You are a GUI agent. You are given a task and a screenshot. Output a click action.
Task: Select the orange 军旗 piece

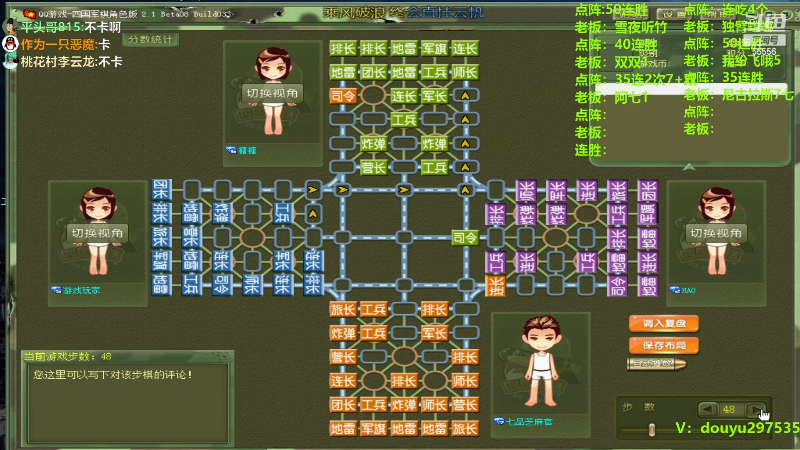click(373, 429)
